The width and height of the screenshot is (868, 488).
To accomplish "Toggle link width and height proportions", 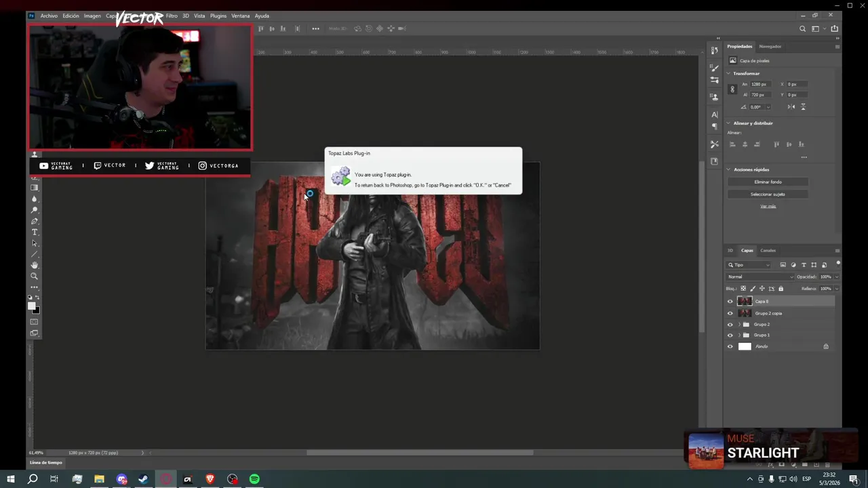I will click(732, 89).
